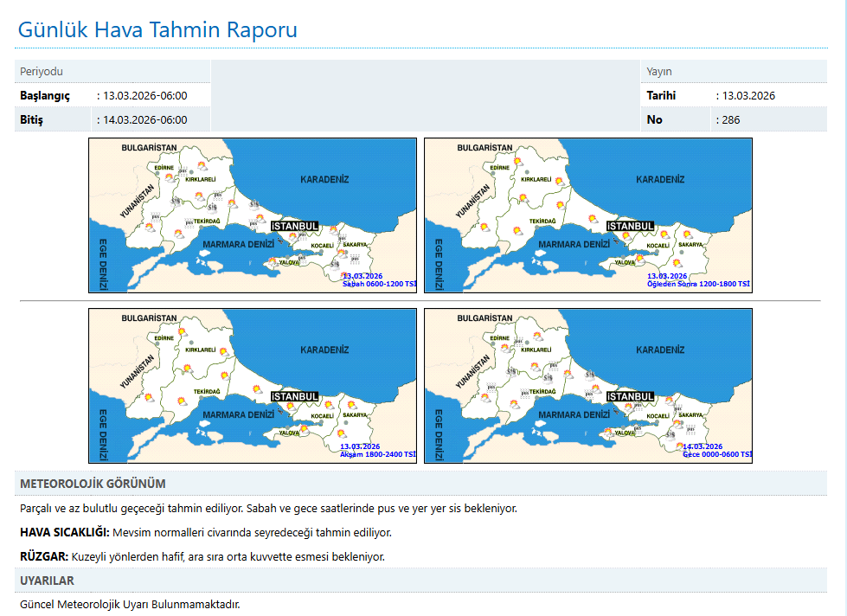
Task: Select the report number 286
Action: pyautogui.click(x=731, y=120)
